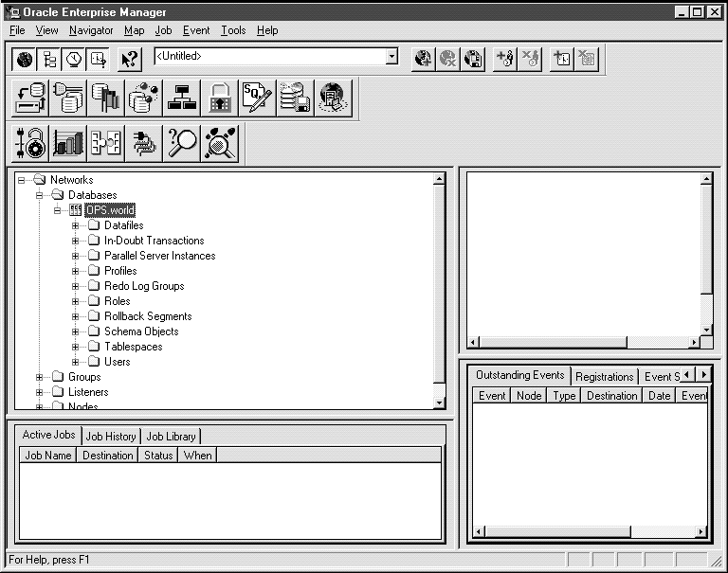Image resolution: width=728 pixels, height=573 pixels.
Task: Collapse the Networks tree node
Action: pyautogui.click(x=22, y=180)
